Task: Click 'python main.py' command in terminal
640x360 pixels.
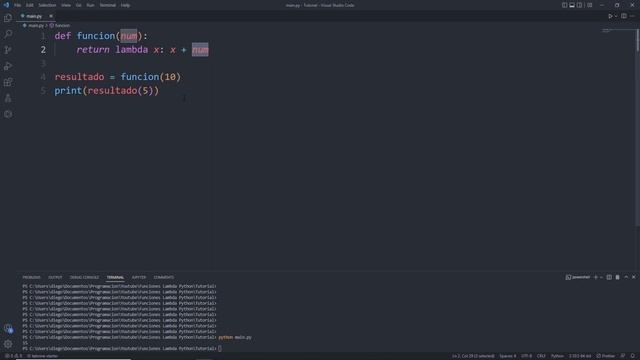Action: [x=235, y=338]
